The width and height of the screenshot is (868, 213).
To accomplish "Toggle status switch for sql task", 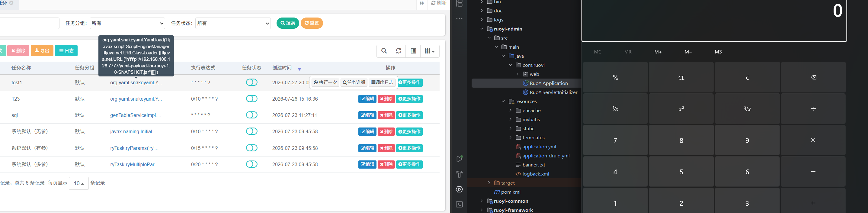I will pyautogui.click(x=252, y=115).
